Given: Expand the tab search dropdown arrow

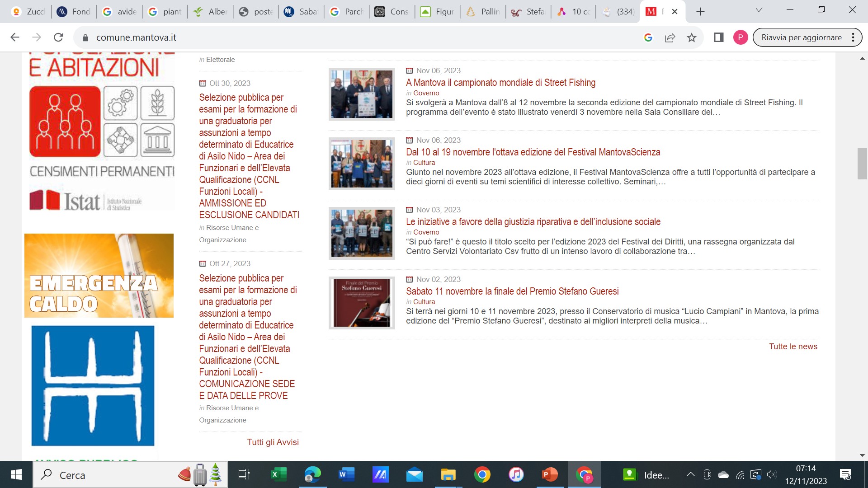Looking at the screenshot, I should click(759, 10).
